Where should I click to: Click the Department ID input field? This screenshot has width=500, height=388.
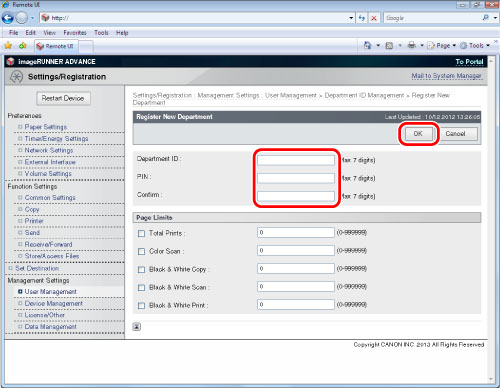pyautogui.click(x=296, y=160)
